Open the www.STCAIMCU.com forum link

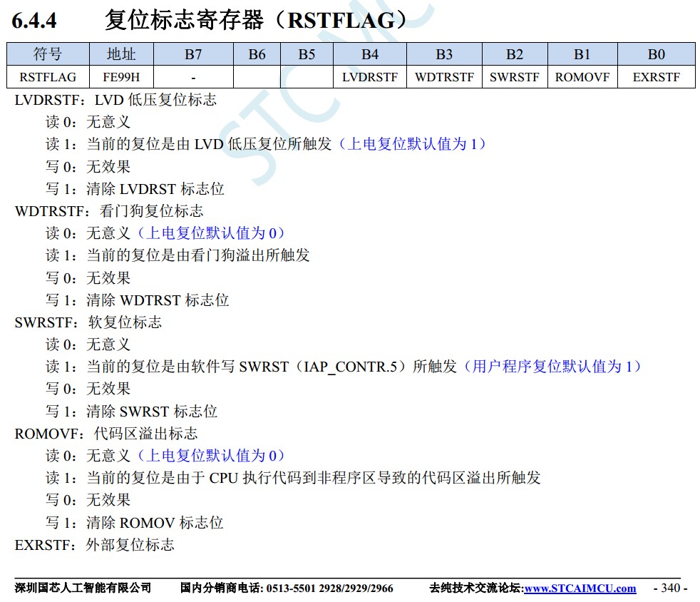click(580, 588)
